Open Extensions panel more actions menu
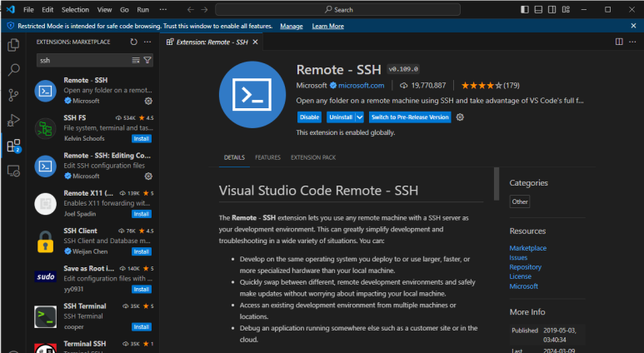 (147, 42)
